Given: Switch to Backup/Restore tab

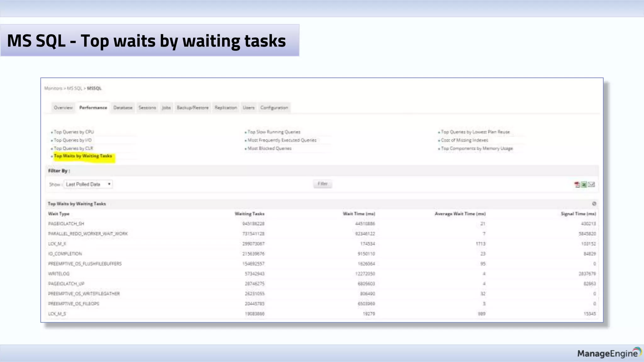Looking at the screenshot, I should pos(193,107).
